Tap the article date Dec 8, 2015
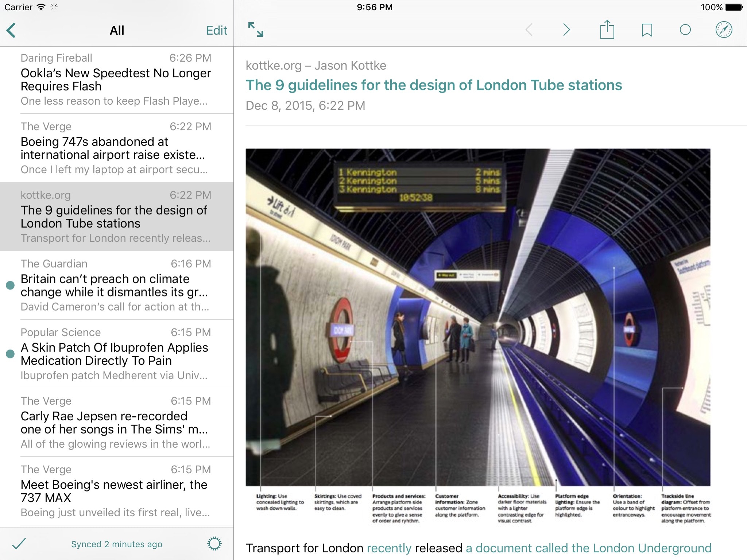This screenshot has height=560, width=747. click(x=305, y=105)
